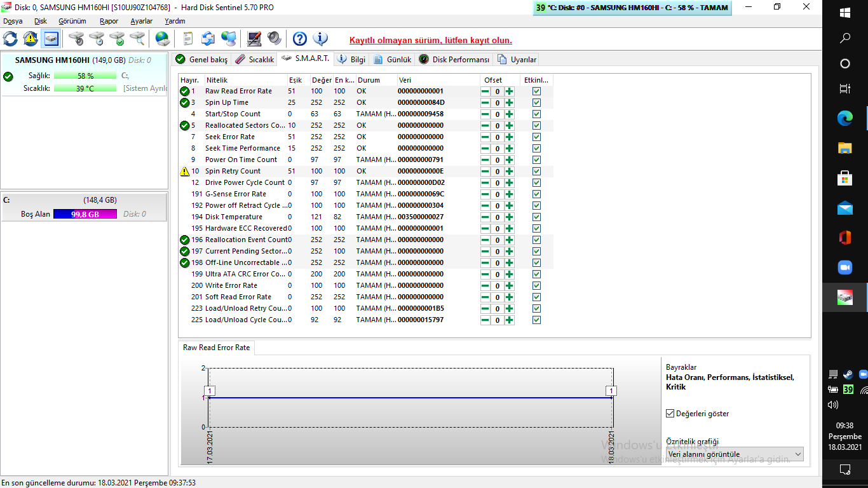Uncheck the 'Değerleri göster' checkbox
This screenshot has height=488, width=868.
click(x=670, y=414)
